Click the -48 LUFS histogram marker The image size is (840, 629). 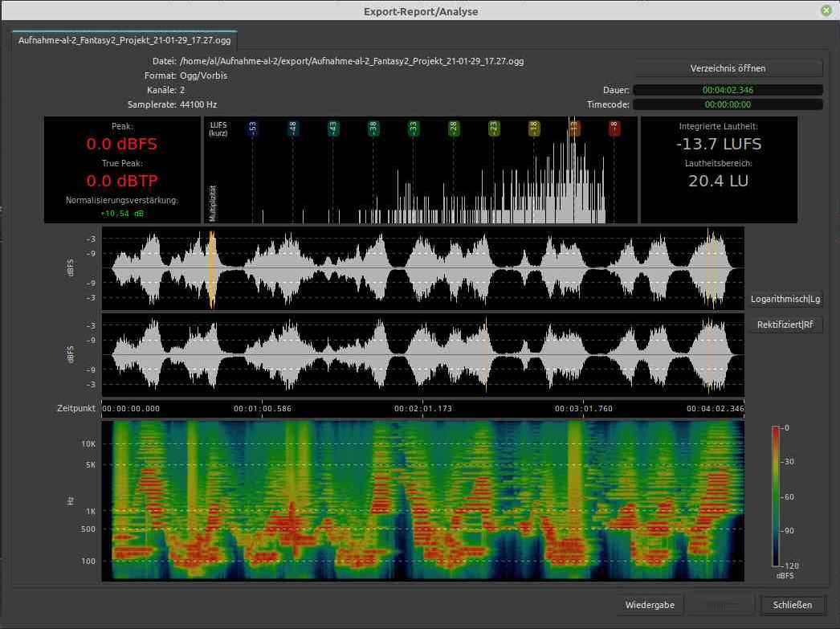[293, 129]
